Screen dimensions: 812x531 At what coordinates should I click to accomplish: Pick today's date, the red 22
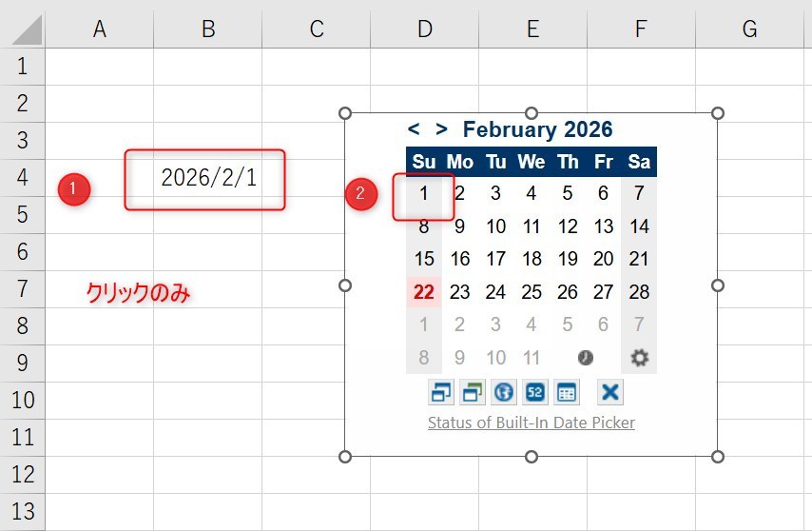click(x=424, y=292)
